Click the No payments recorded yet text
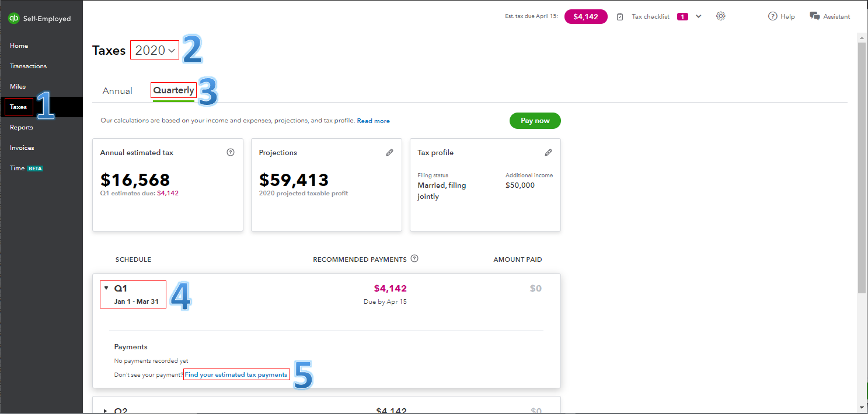The image size is (868, 414). 151,361
